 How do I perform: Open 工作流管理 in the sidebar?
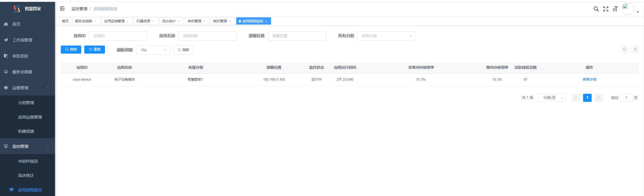pyautogui.click(x=22, y=40)
